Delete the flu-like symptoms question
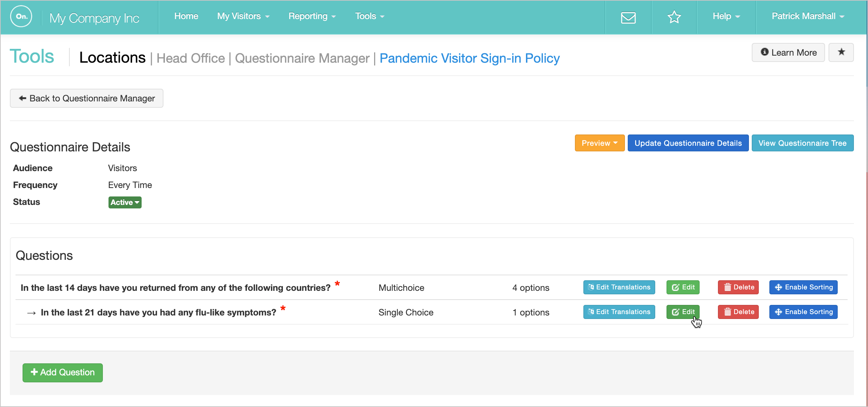Image resolution: width=868 pixels, height=407 pixels. (738, 312)
